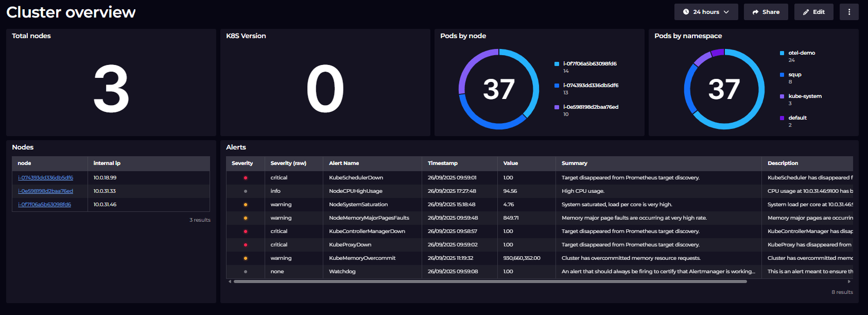The width and height of the screenshot is (868, 315).
Task: Open node link i-074393dd336db5df6
Action: point(45,178)
